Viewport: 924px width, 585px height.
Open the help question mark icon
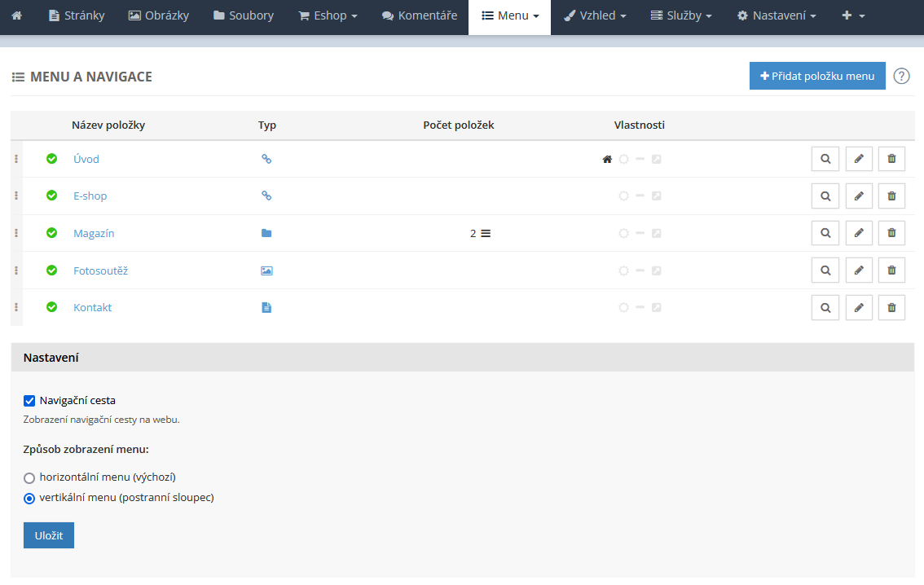pos(901,76)
